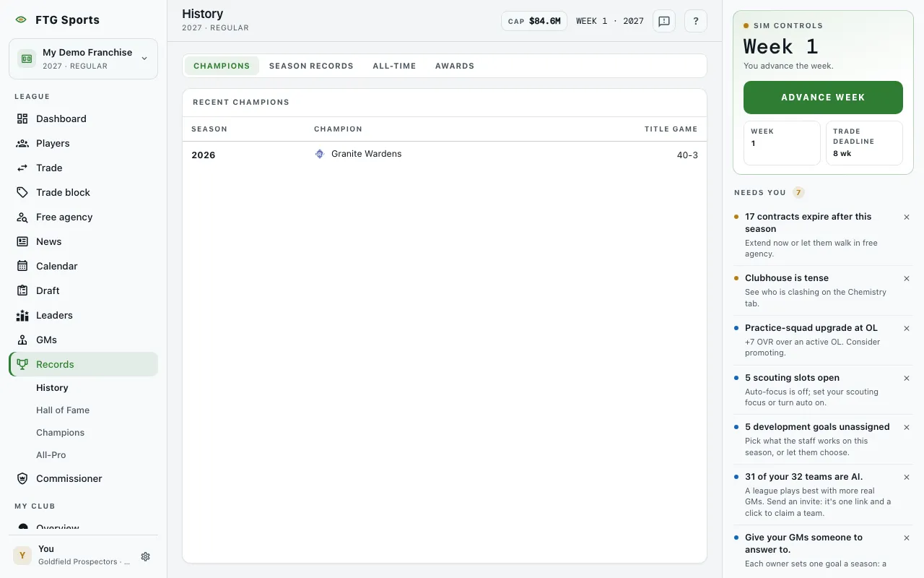This screenshot has width=924, height=578.
Task: Click the Granite Wardens team logo
Action: click(320, 154)
